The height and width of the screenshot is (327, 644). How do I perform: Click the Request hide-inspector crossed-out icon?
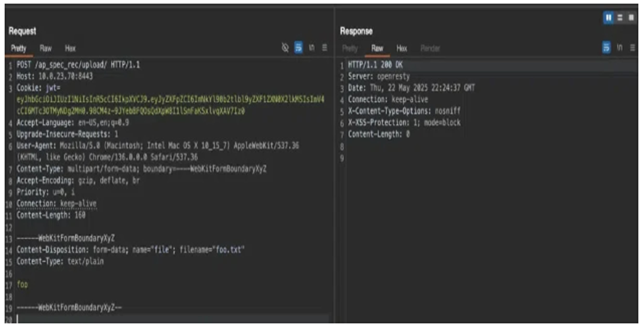tap(285, 48)
